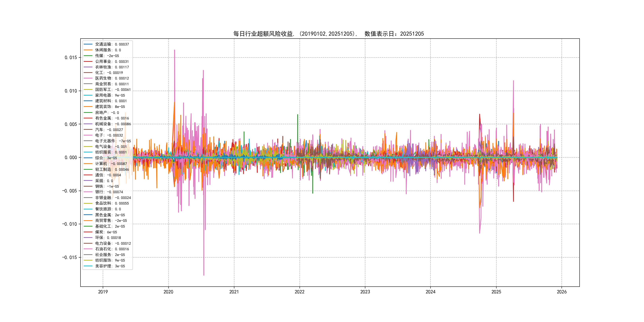Click the -0.010 y-axis tick label
This screenshot has width=644, height=322.
point(70,224)
